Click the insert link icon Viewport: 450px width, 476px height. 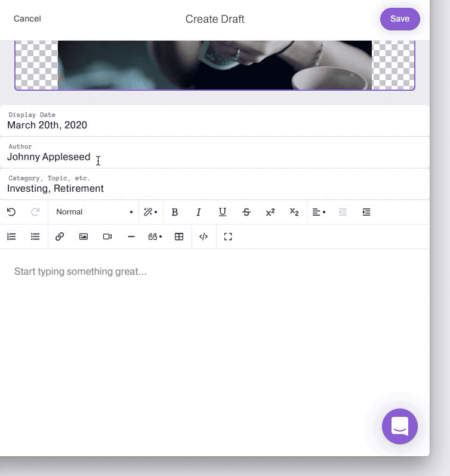[60, 237]
